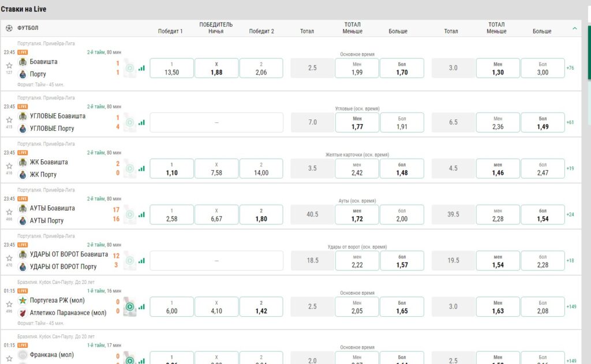
Task: Expand +149 more markets for Португеза РЖ
Action: point(571,307)
